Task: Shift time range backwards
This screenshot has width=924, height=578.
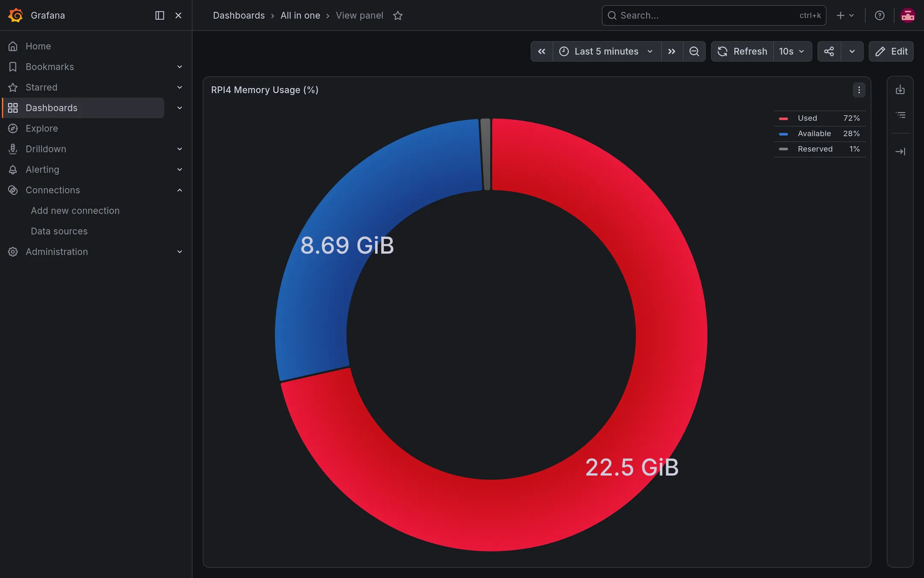Action: click(x=542, y=51)
